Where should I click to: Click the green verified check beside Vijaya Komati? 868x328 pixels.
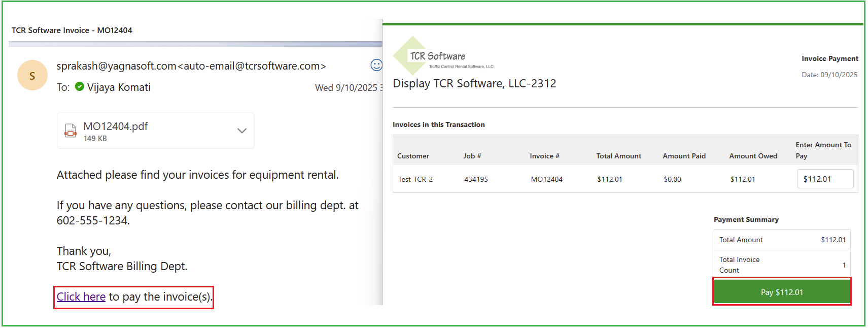pos(80,86)
